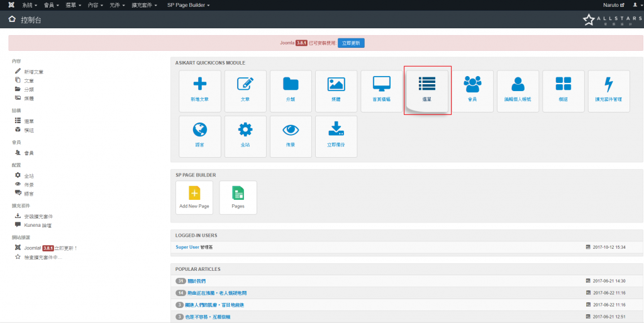Viewport: 644px width, 323px height.
Task: Open the red-highlighted list quick icon tile
Action: (x=428, y=90)
